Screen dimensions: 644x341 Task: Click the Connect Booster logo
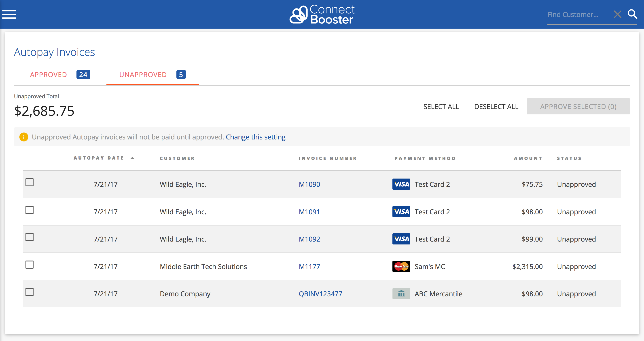tap(322, 15)
